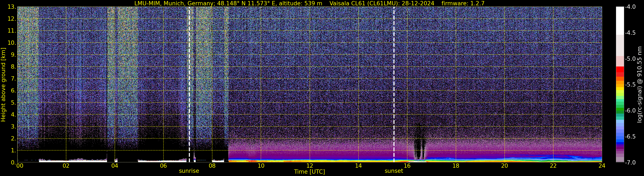Viewport: 644px width, 176px height.
Task: Click the 'sunrise' label below the axis
Action: (x=189, y=171)
